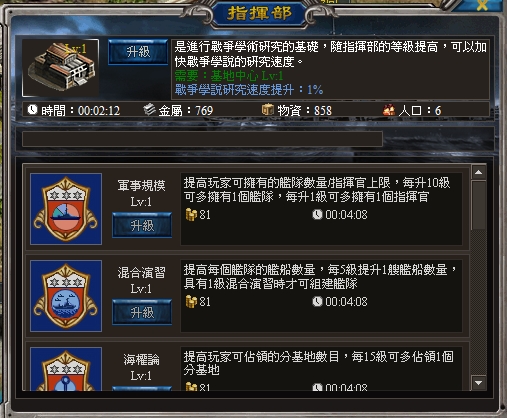The height and width of the screenshot is (418, 507).
Task: Click the 軍事規模 shield emblem icon
Action: (66, 209)
